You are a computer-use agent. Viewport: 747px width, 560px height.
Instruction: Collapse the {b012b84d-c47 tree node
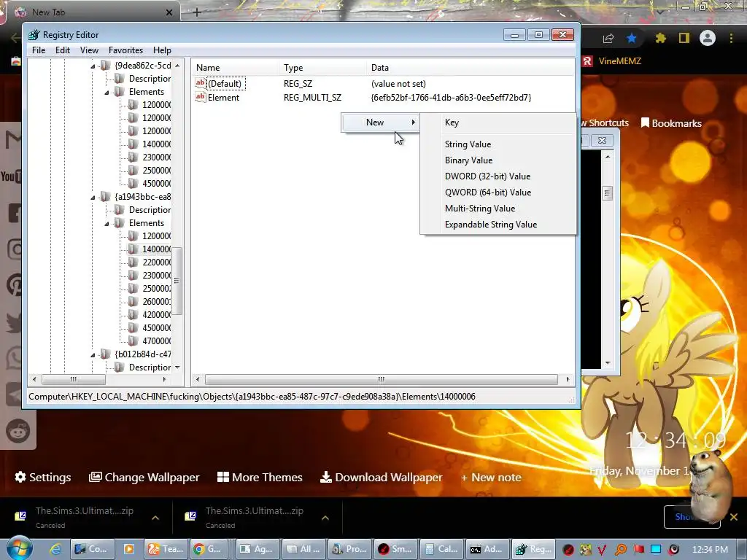93,355
